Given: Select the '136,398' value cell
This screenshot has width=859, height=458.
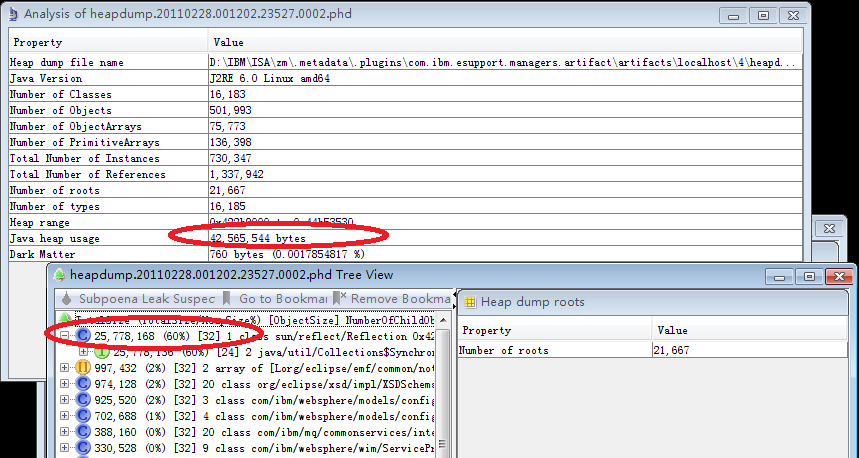Looking at the screenshot, I should pos(505,142).
